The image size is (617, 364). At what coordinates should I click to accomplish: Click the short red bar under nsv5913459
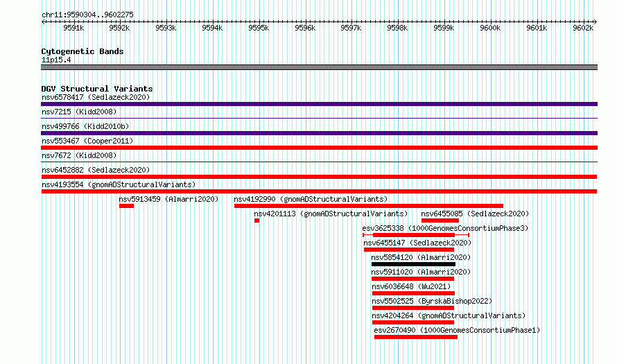click(x=126, y=206)
